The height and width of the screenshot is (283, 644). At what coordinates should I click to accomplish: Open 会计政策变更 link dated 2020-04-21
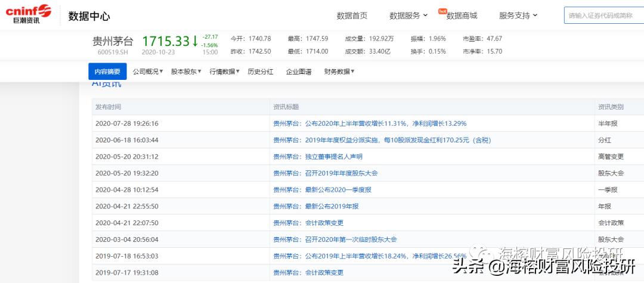click(x=308, y=223)
